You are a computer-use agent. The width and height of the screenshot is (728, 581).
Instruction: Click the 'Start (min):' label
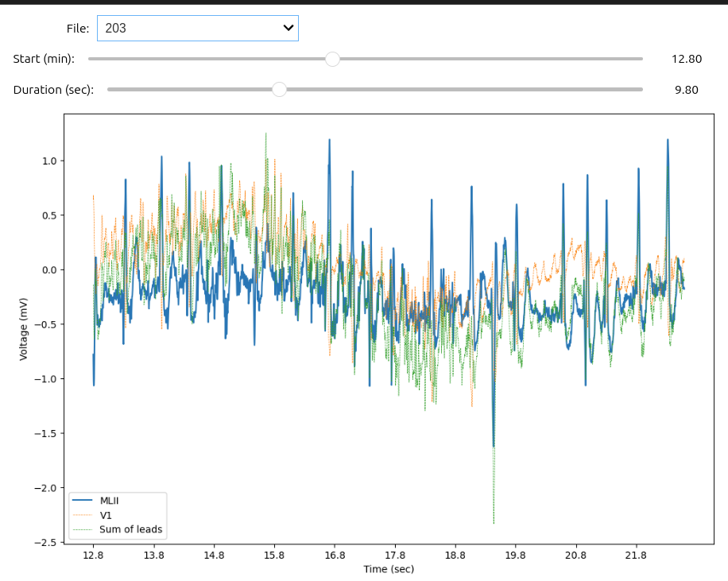(44, 59)
